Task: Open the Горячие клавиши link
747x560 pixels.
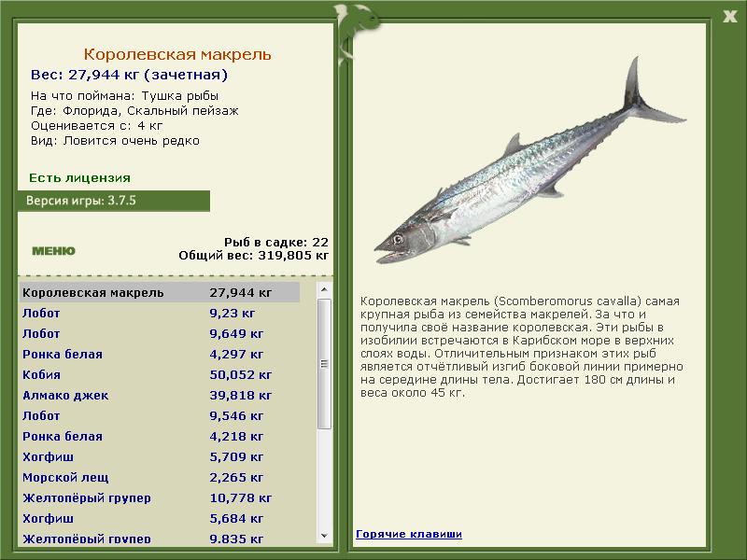Action: click(x=409, y=534)
